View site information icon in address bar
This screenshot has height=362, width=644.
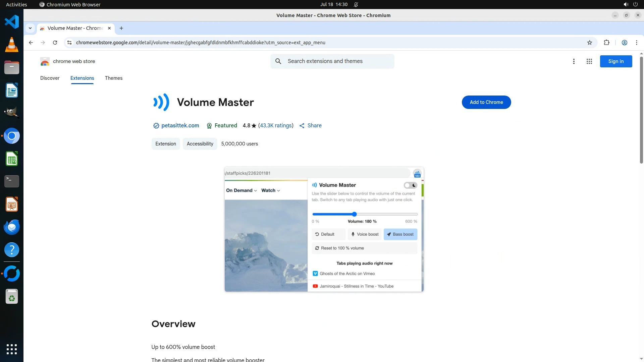click(x=69, y=43)
